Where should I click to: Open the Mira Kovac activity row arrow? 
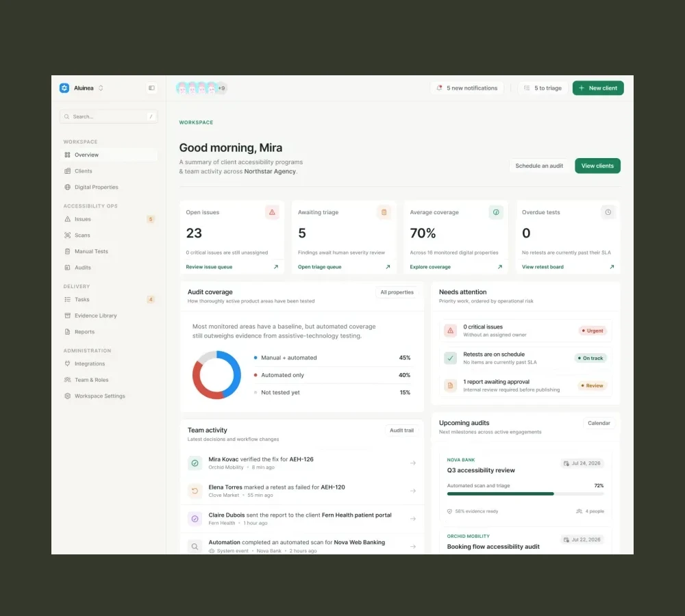pyautogui.click(x=413, y=463)
